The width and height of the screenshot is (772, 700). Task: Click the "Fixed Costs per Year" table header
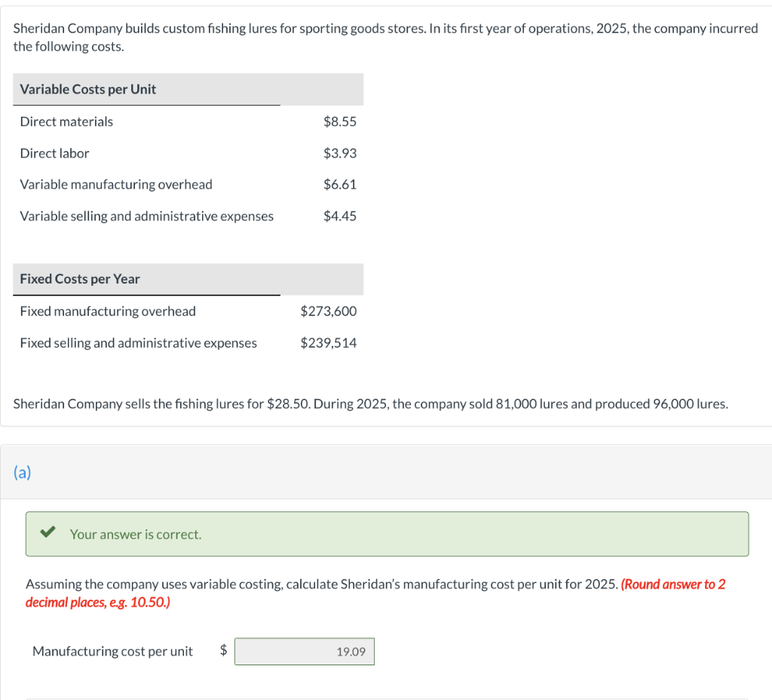(80, 278)
